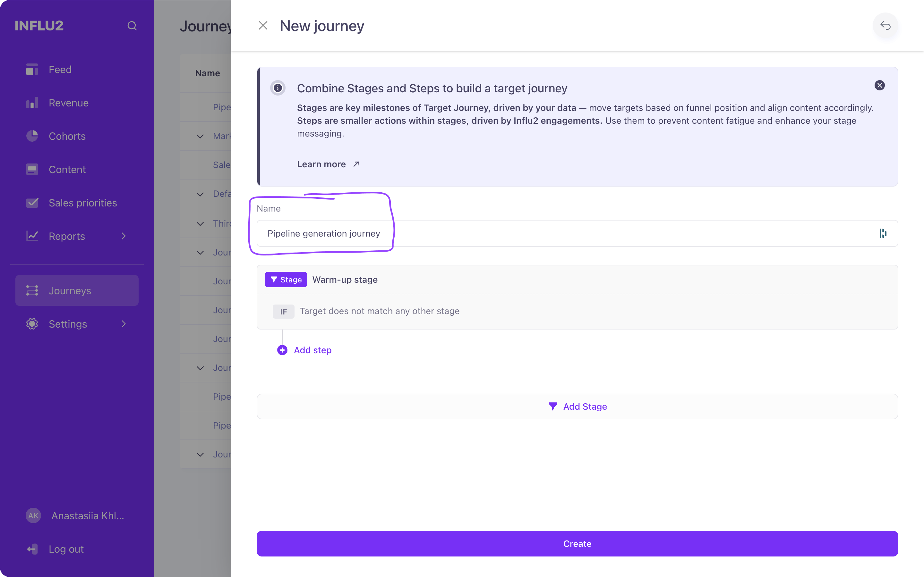Click the funnel icon on the Stage chip

point(275,279)
